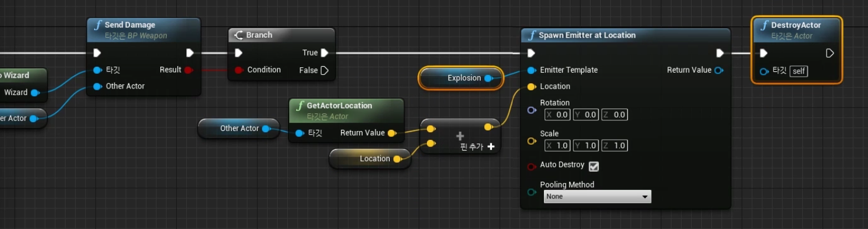Click the Branch input execution pin

[x=238, y=53]
